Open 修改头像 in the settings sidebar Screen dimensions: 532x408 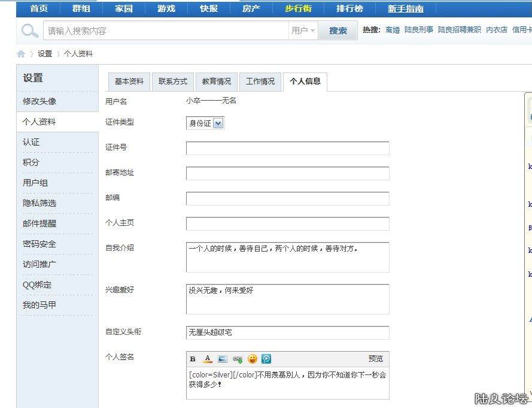(x=39, y=101)
